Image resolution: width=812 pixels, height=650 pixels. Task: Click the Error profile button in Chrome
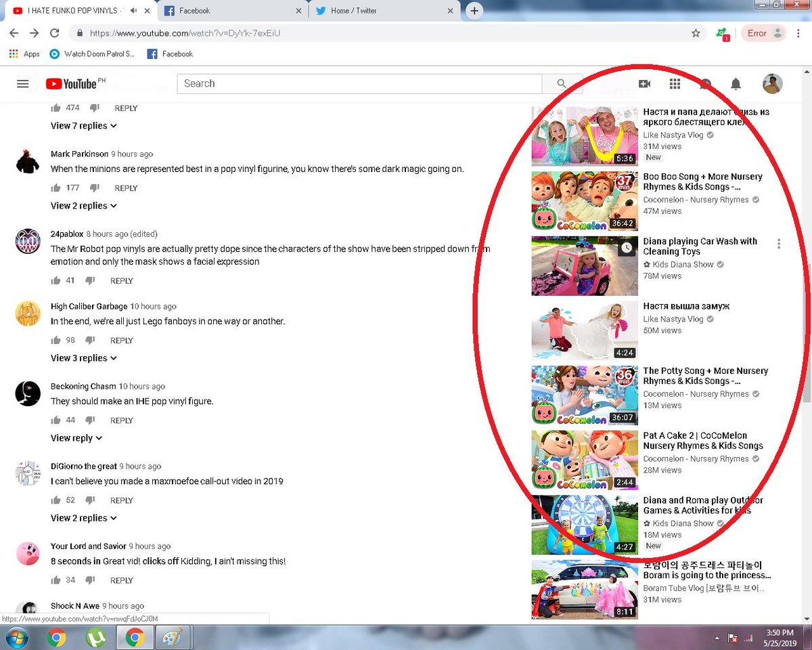pos(764,33)
